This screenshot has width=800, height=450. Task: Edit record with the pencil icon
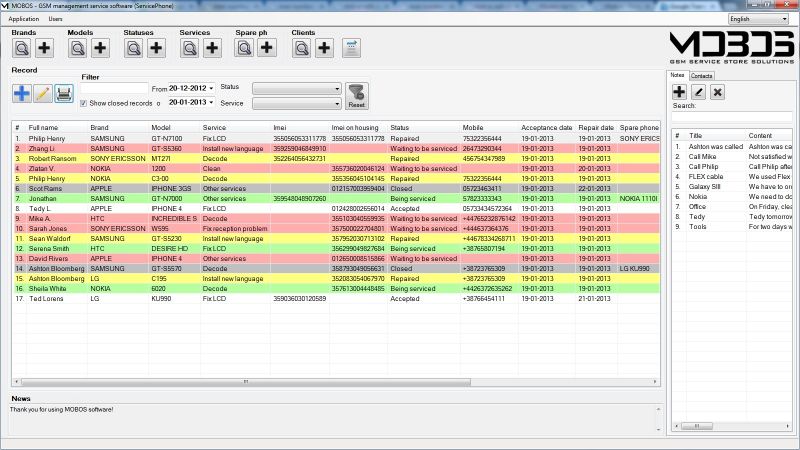(43, 93)
